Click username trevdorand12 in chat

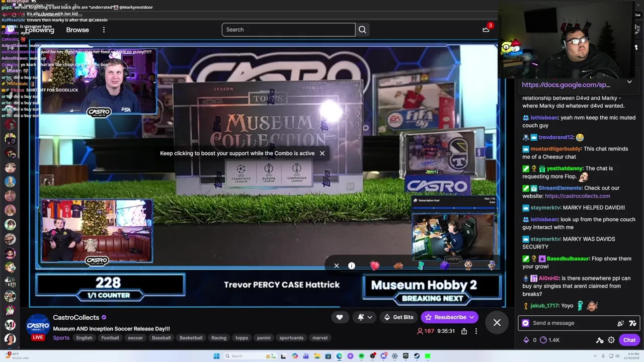556,137
